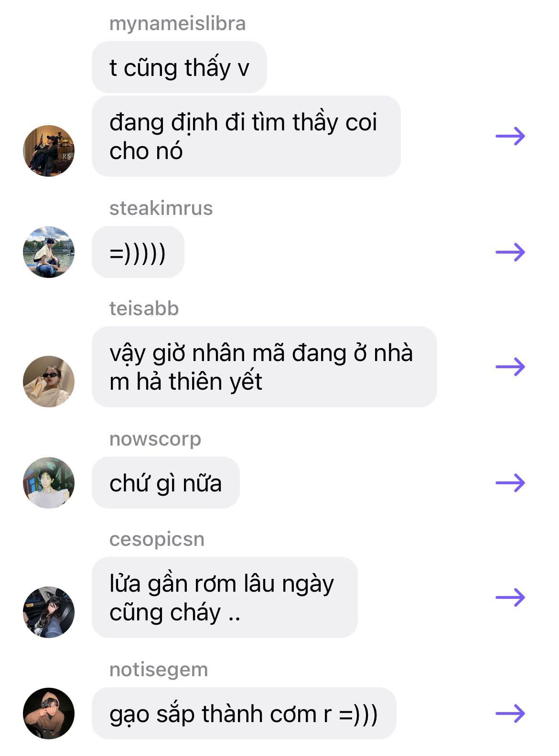This screenshot has width=559, height=756.
Task: Tap the username mynameislibra
Action: 177,24
